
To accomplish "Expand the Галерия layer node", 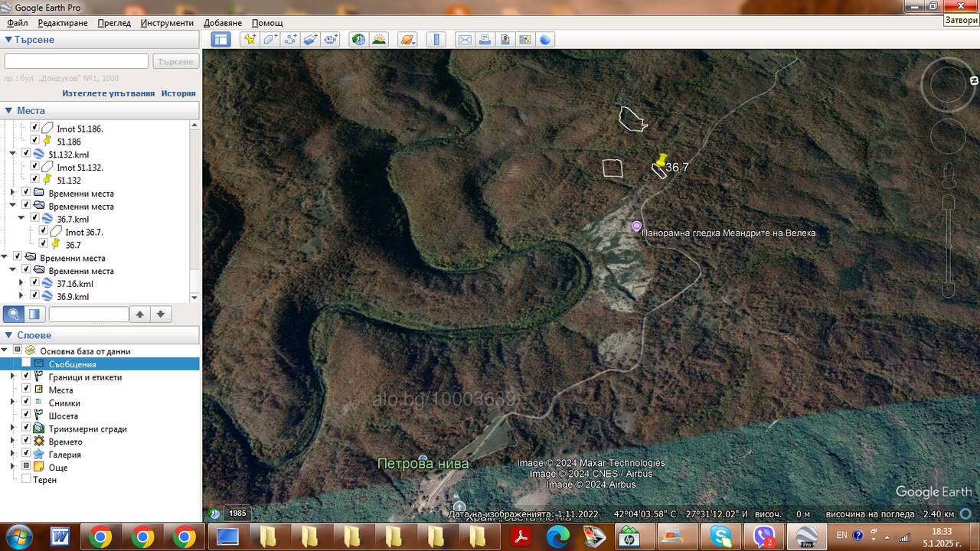I will point(13,455).
